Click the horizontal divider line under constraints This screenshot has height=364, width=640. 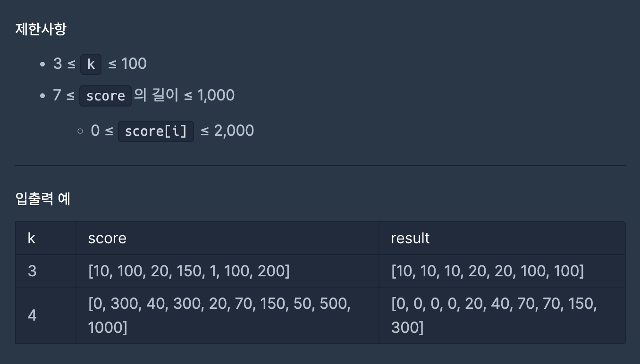320,165
